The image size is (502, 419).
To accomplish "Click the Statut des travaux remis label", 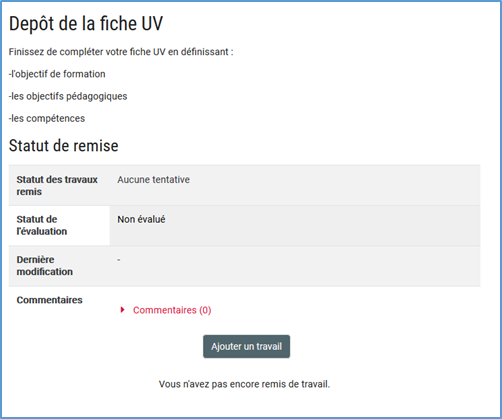I will click(57, 186).
